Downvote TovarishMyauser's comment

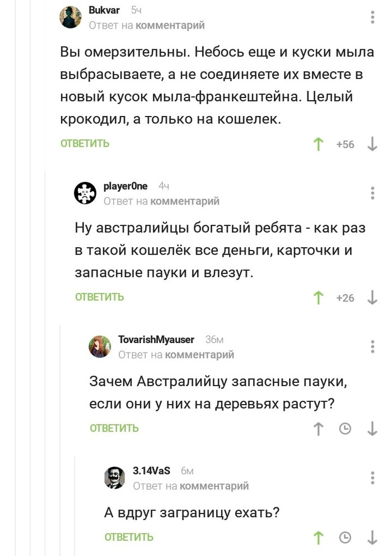[372, 429]
